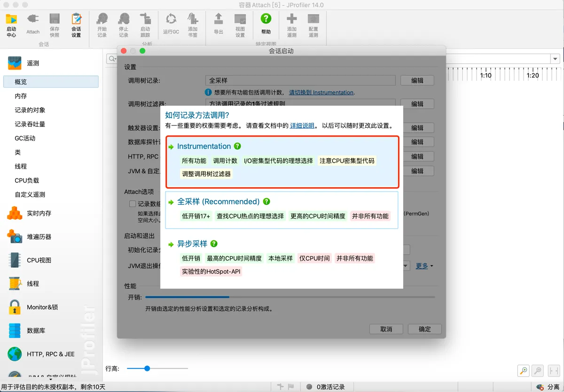Image resolution: width=564 pixels, height=392 pixels.
Task: Click the zoom-out magnifier icon
Action: pos(538,370)
